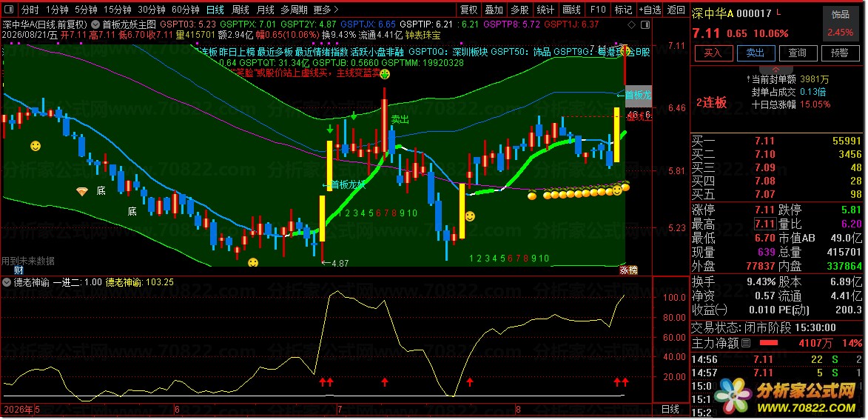Click the 涨停 7.11 value

click(x=764, y=210)
